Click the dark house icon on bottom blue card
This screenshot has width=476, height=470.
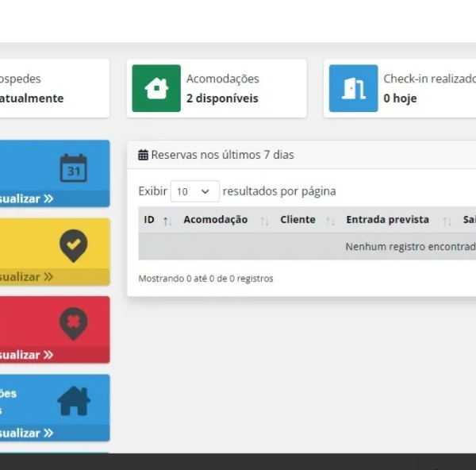pyautogui.click(x=74, y=402)
